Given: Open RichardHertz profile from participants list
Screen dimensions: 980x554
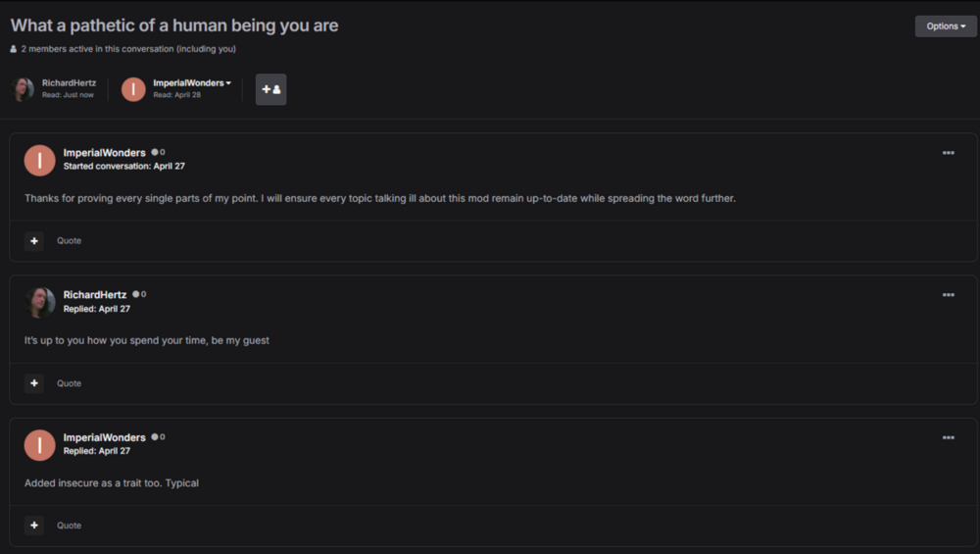Looking at the screenshot, I should pos(69,83).
